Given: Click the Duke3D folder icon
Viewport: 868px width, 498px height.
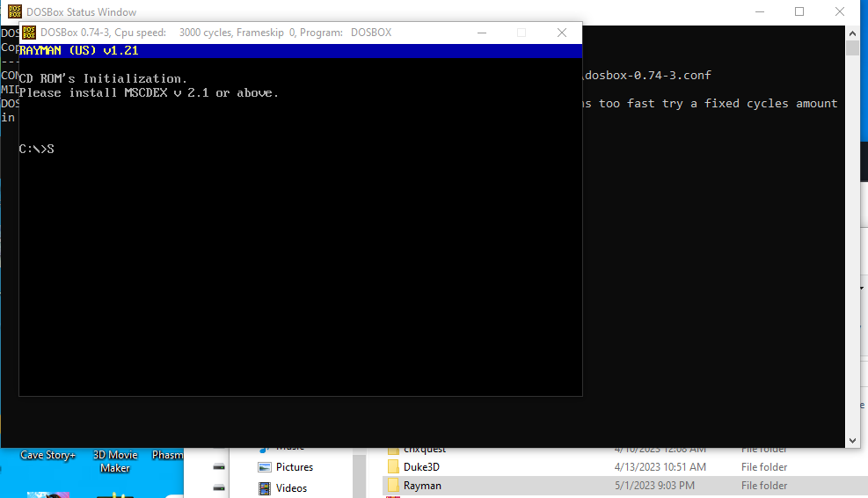Looking at the screenshot, I should [x=393, y=467].
